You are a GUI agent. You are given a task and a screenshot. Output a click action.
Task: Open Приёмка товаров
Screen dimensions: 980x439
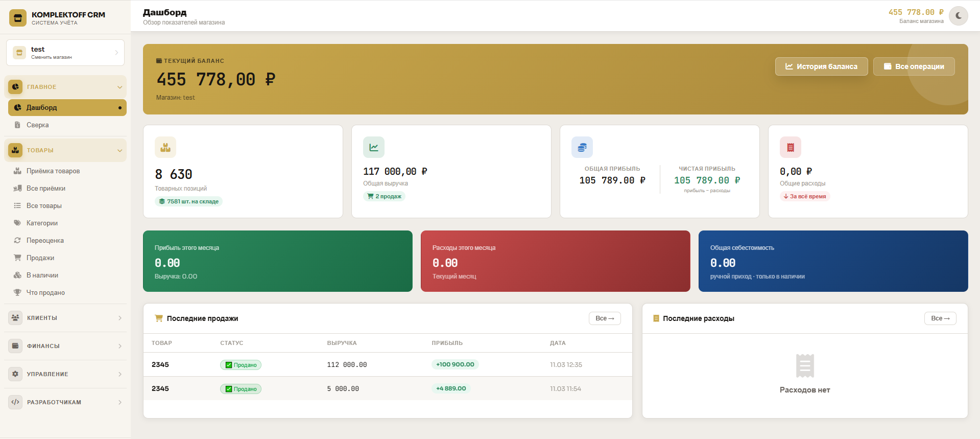pyautogui.click(x=67, y=171)
